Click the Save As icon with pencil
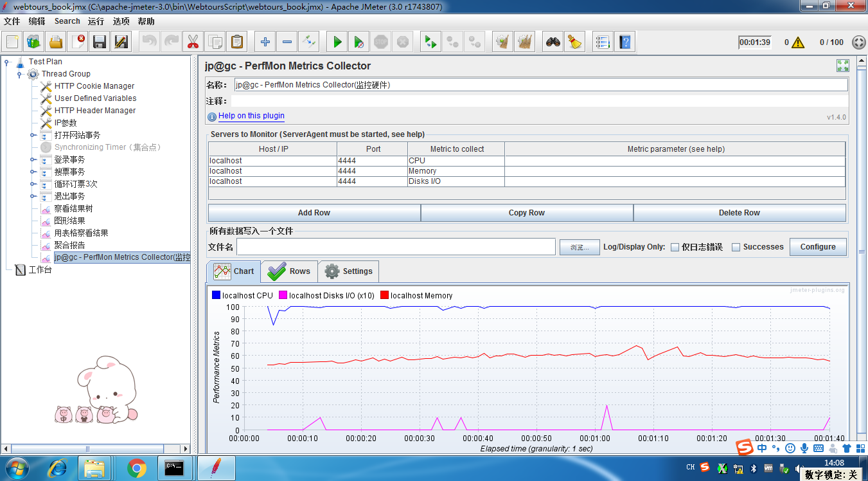Image resolution: width=868 pixels, height=481 pixels. coord(121,42)
